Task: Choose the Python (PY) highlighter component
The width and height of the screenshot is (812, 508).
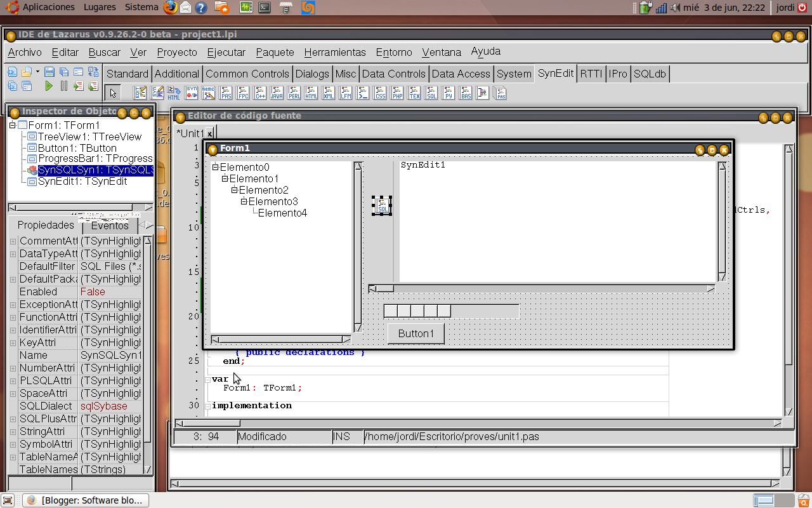Action: [449, 93]
